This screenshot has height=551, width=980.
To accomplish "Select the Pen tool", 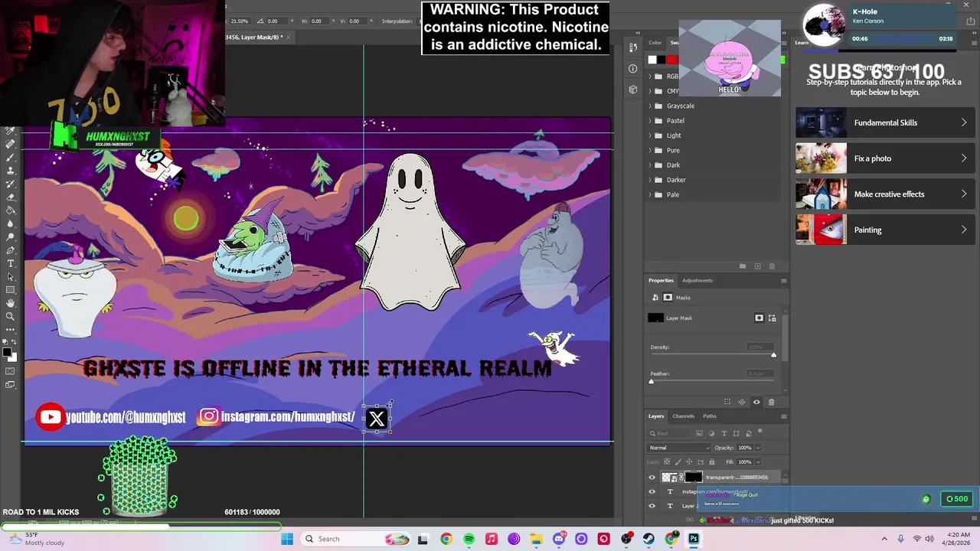I will tap(11, 250).
